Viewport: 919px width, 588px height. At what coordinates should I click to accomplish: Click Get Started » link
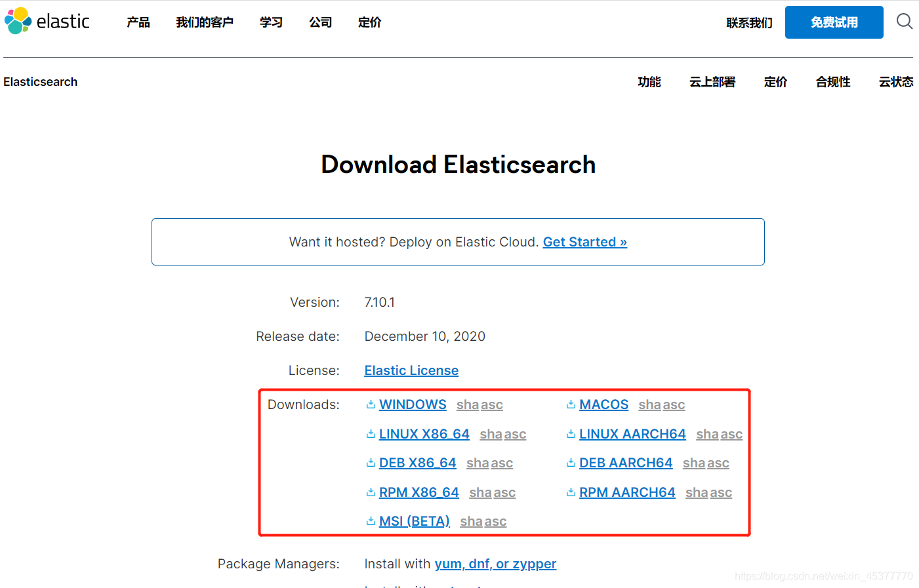585,242
